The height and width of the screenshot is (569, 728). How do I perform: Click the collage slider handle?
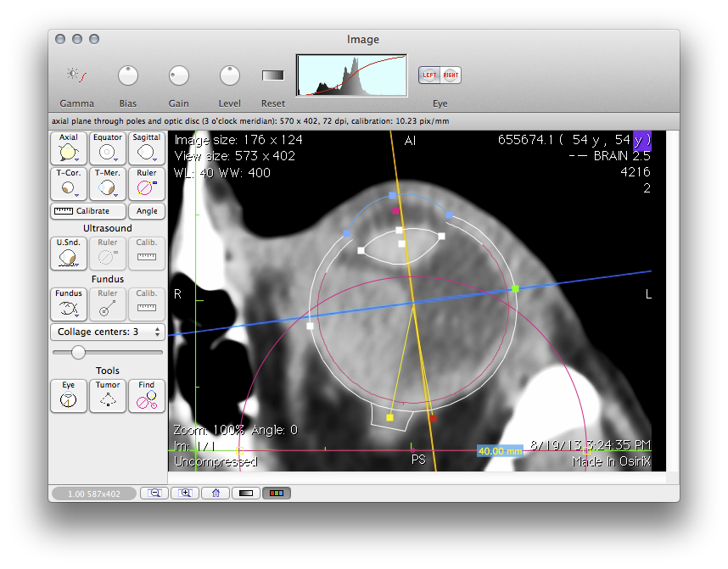(78, 352)
